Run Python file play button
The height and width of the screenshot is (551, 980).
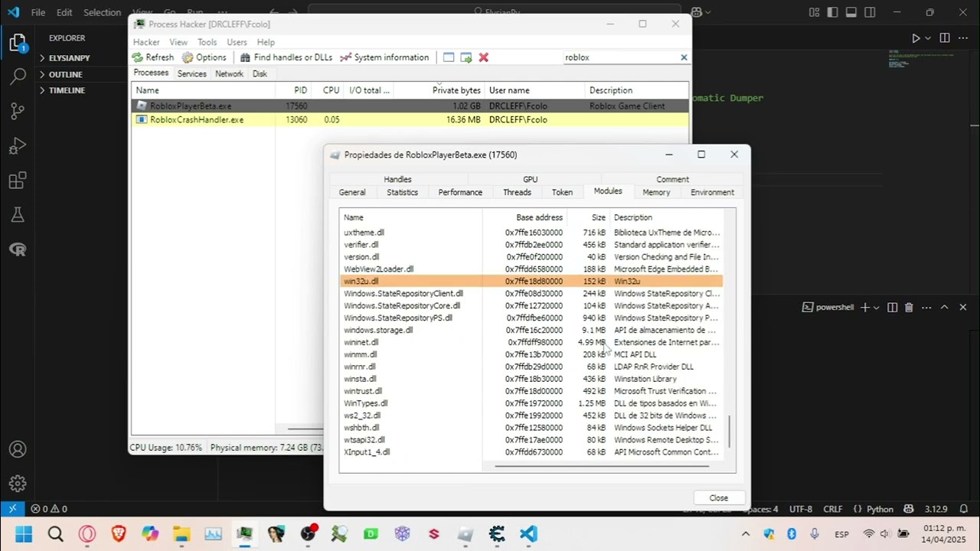click(x=916, y=38)
